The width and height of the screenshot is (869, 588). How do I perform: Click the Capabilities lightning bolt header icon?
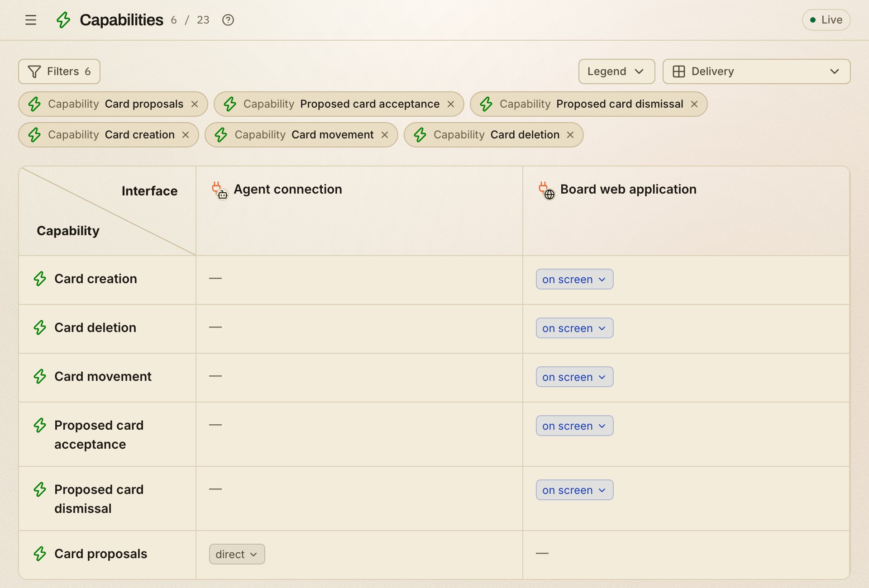pyautogui.click(x=63, y=20)
